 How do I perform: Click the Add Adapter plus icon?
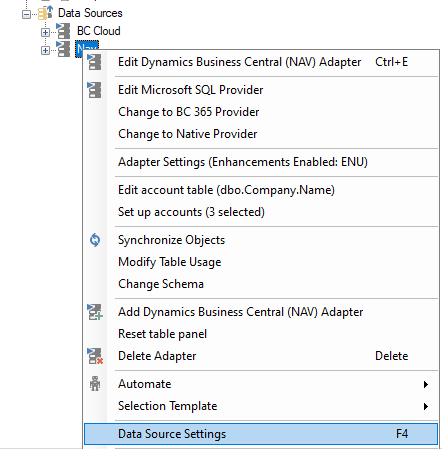[95, 312]
